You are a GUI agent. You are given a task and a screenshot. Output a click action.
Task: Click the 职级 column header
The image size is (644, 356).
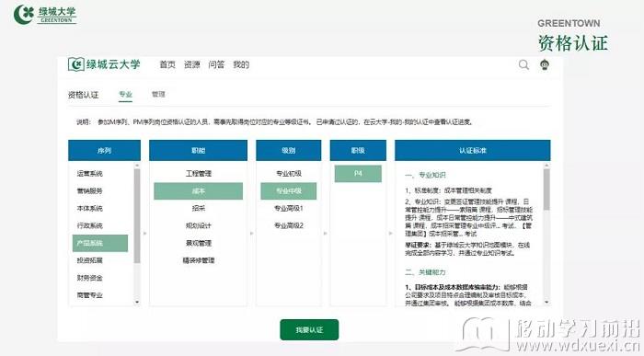(358, 150)
